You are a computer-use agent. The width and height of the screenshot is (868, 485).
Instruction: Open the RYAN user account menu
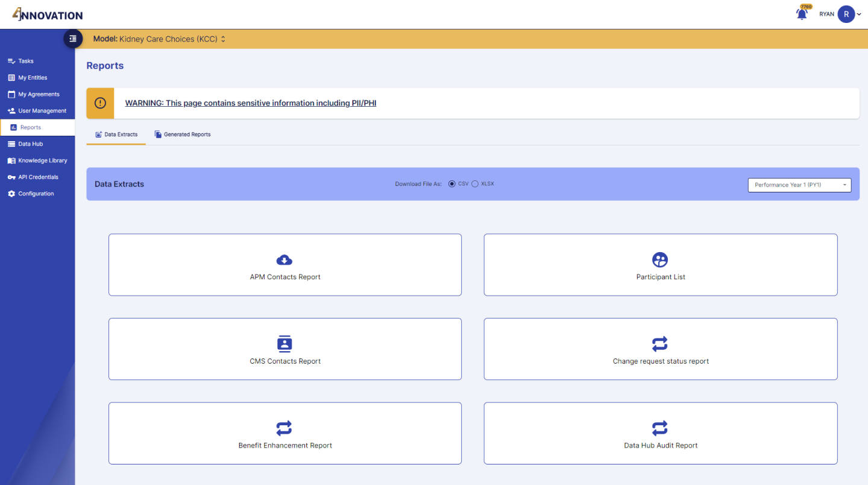pos(846,14)
